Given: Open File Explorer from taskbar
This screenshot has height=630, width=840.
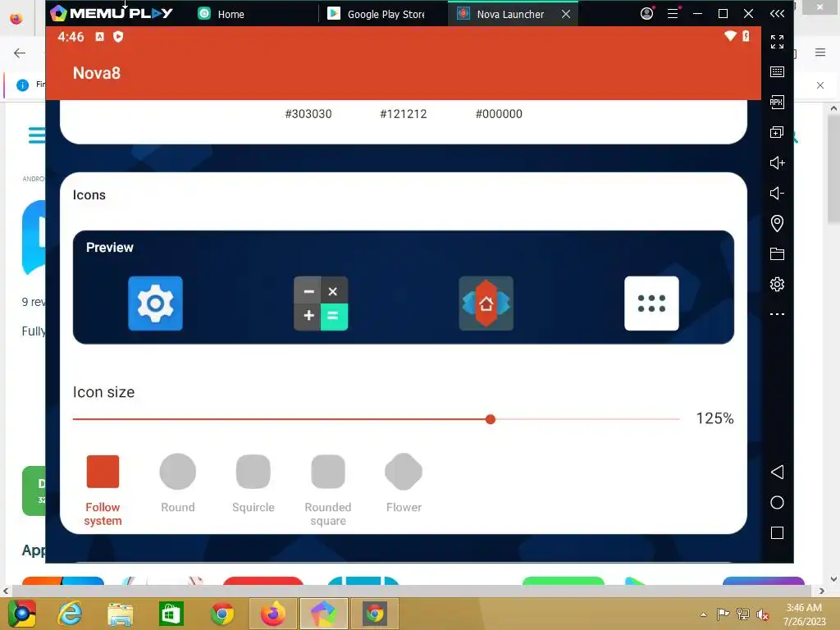Looking at the screenshot, I should click(120, 614).
